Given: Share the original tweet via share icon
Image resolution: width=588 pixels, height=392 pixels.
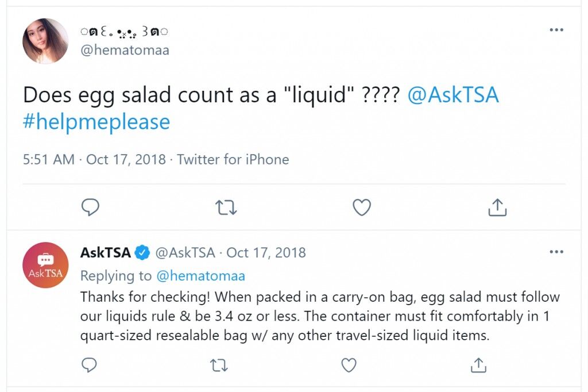Looking at the screenshot, I should pos(497,207).
